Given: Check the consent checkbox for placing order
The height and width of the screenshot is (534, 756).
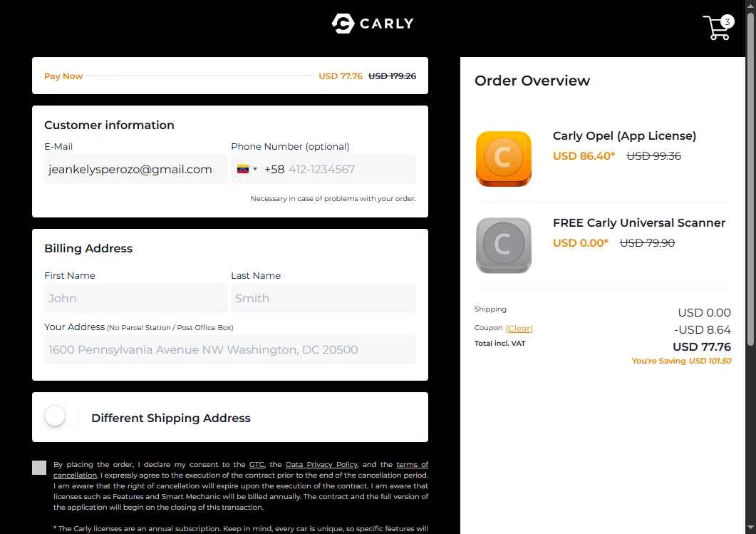Looking at the screenshot, I should 39,468.
